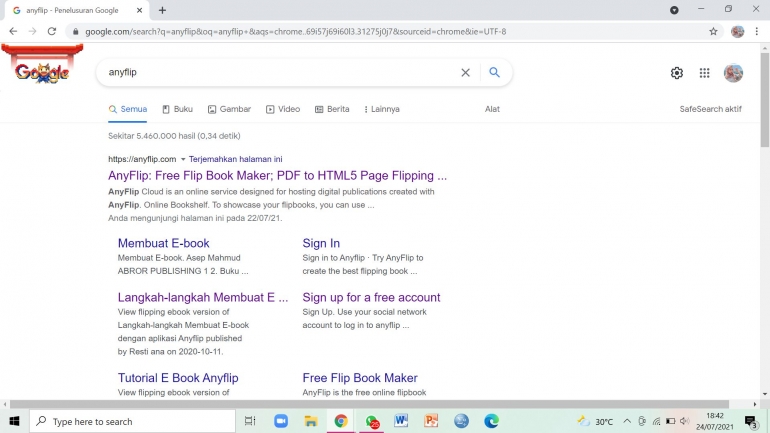Switch to the Video tab
This screenshot has height=433, width=770.
pos(283,109)
